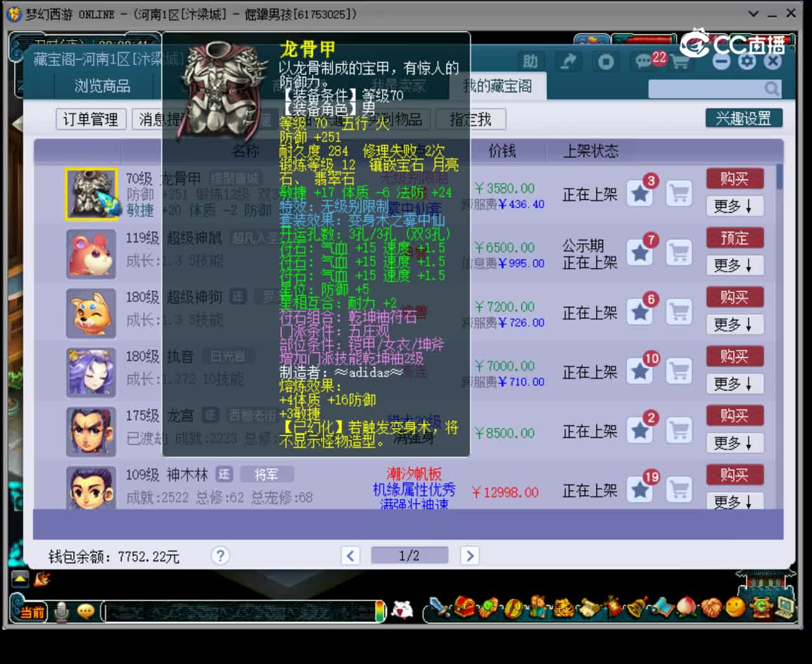Toggle the 当前 chat channel button
The image size is (812, 664).
point(32,612)
